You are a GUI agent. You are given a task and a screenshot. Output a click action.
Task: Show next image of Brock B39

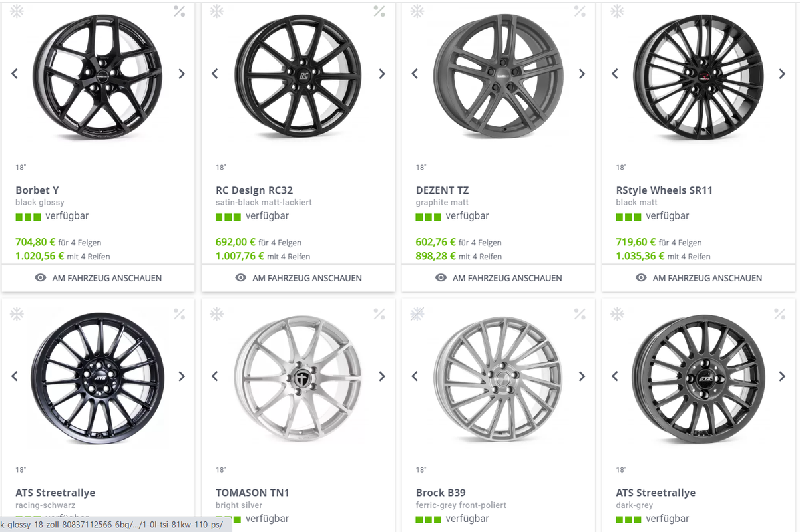[x=582, y=376]
